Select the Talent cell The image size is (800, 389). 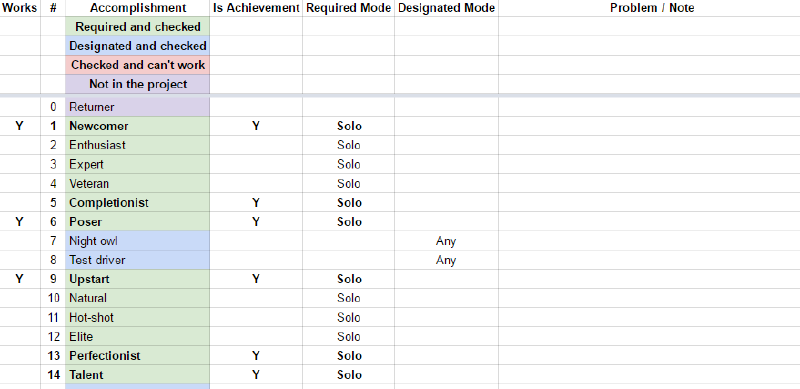138,375
